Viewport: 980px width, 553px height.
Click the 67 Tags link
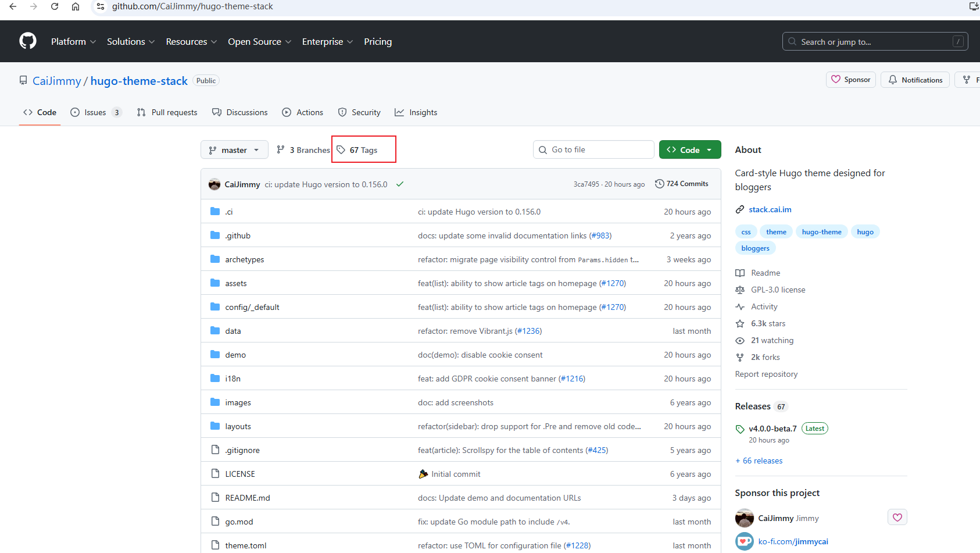(x=363, y=150)
